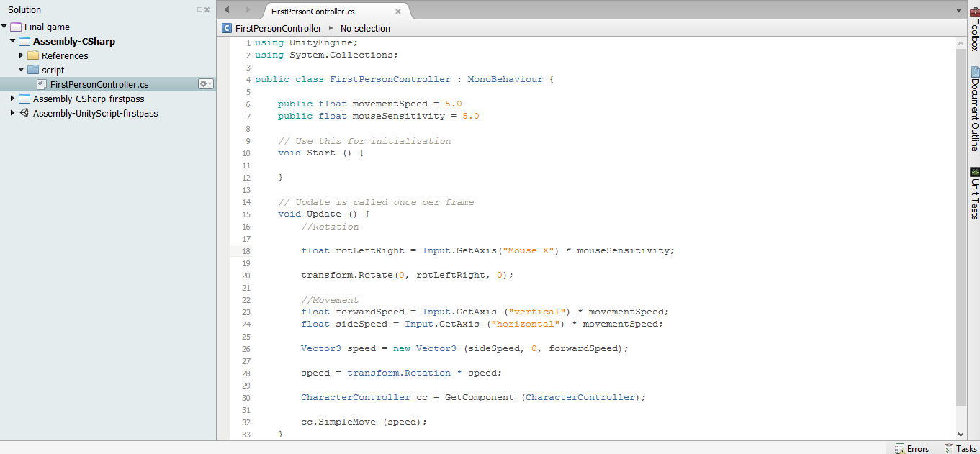The height and width of the screenshot is (454, 980).
Task: Click line number 18 in the gutter
Action: click(x=246, y=251)
